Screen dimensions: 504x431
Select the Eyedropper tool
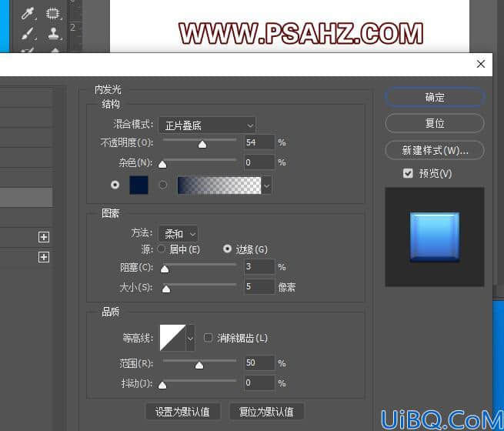click(28, 14)
